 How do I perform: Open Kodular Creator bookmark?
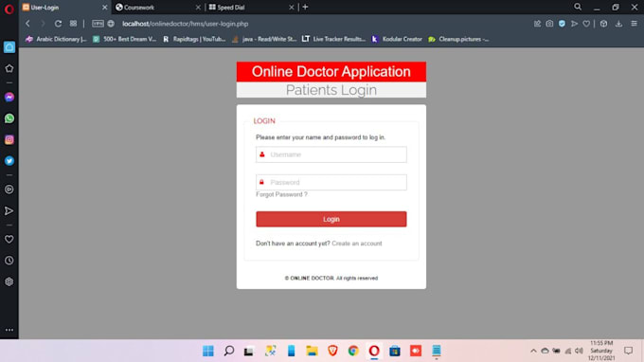397,39
